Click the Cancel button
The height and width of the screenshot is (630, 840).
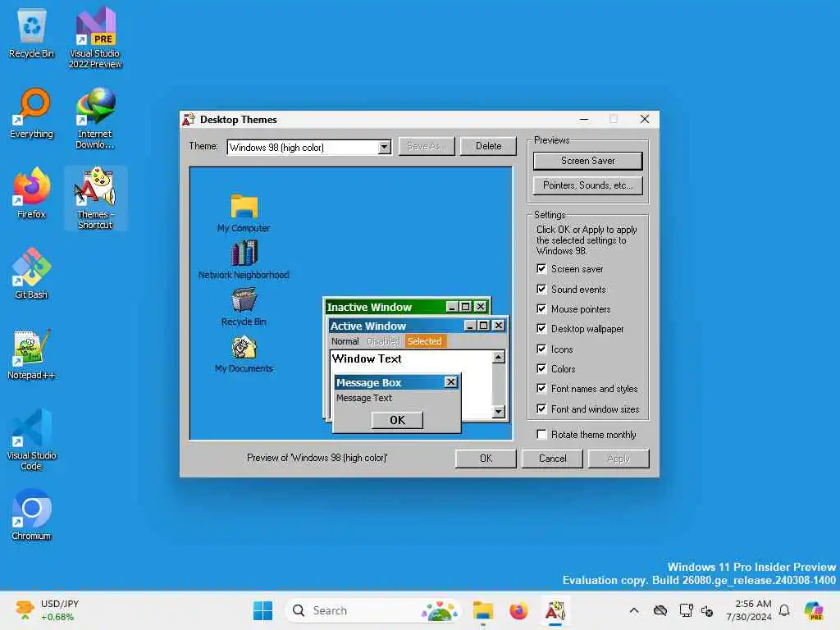click(552, 459)
